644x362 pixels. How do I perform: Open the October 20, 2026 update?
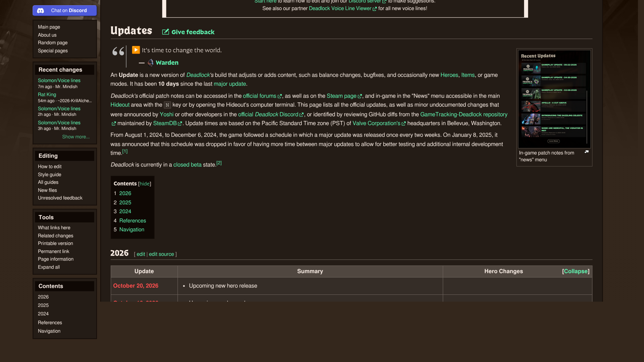pyautogui.click(x=136, y=286)
